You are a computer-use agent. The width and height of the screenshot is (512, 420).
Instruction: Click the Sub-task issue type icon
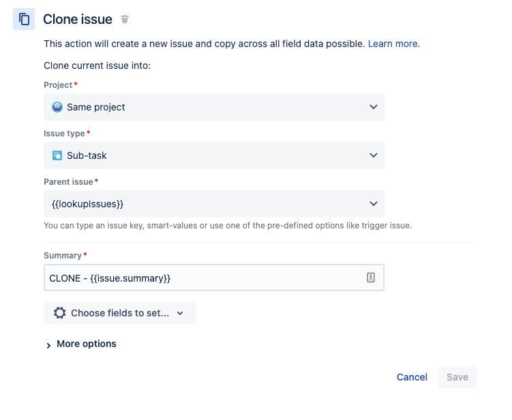tap(57, 155)
